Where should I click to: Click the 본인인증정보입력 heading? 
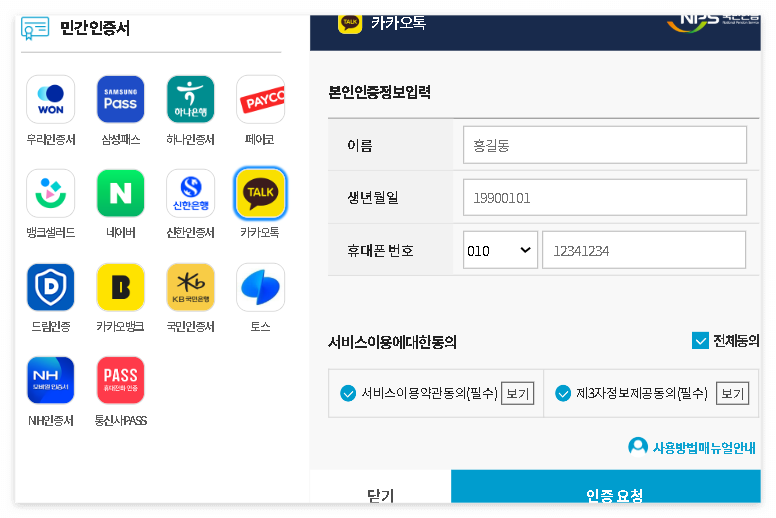point(380,92)
